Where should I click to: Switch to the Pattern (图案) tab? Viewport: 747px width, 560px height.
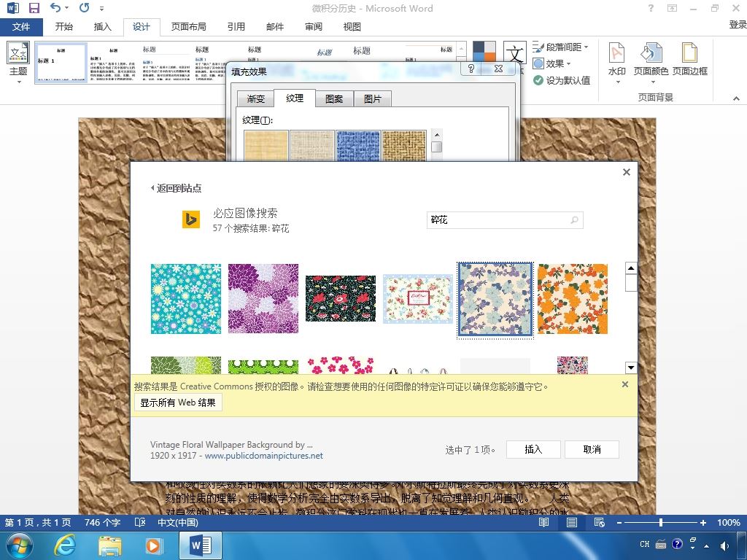point(334,98)
